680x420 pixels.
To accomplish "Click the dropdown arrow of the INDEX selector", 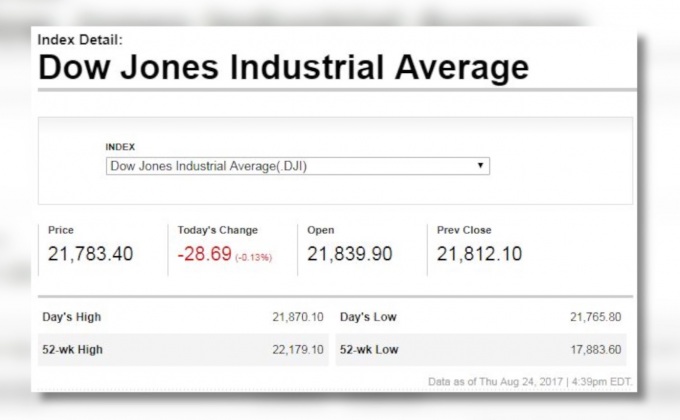I will tap(481, 166).
